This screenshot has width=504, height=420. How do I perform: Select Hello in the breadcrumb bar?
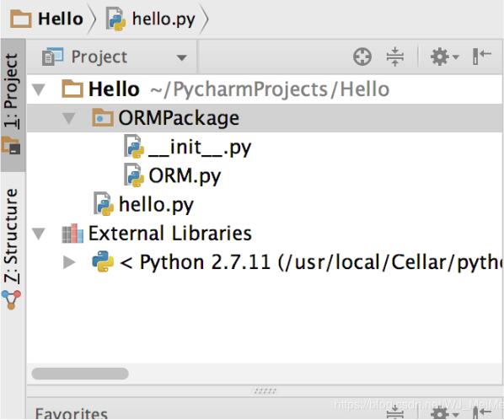click(47, 19)
